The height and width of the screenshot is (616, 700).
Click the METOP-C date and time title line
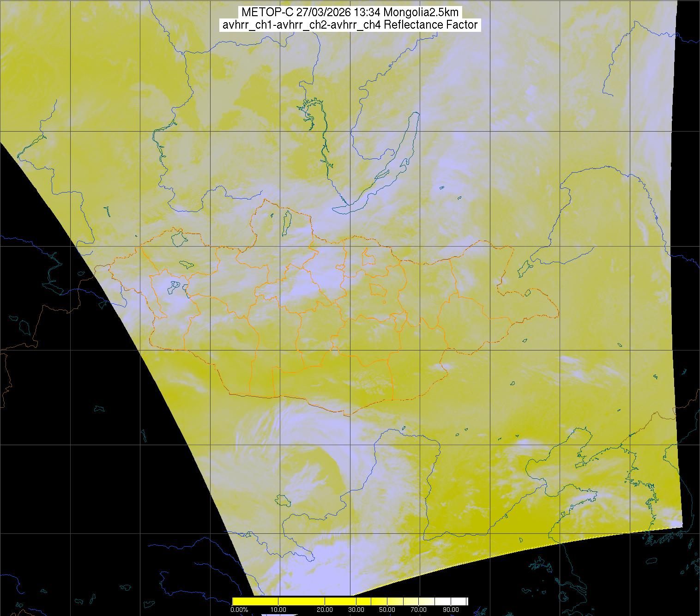tap(350, 12)
